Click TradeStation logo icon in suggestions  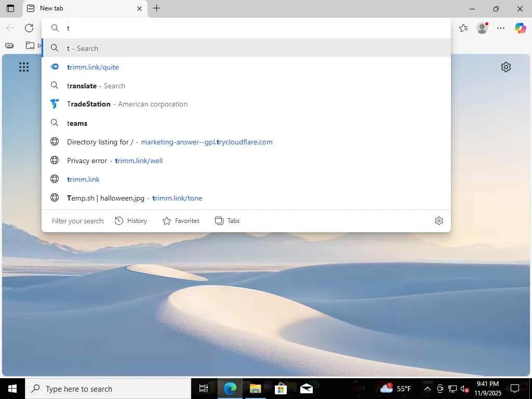55,104
